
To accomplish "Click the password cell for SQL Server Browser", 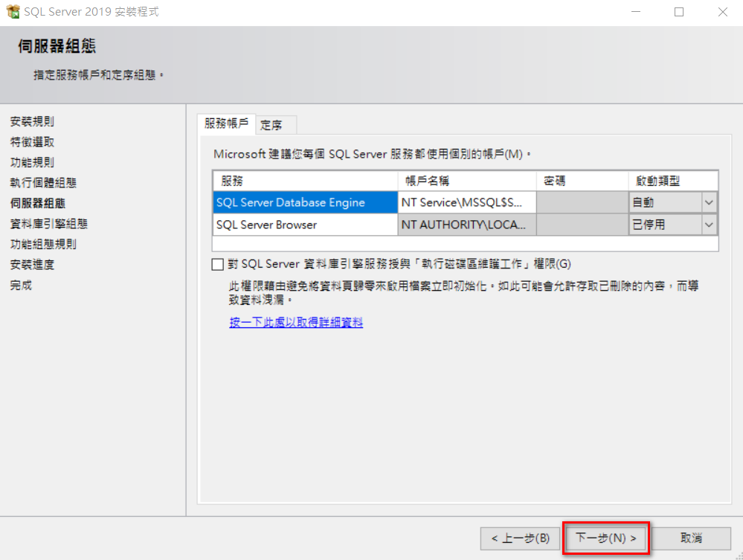I will [582, 225].
